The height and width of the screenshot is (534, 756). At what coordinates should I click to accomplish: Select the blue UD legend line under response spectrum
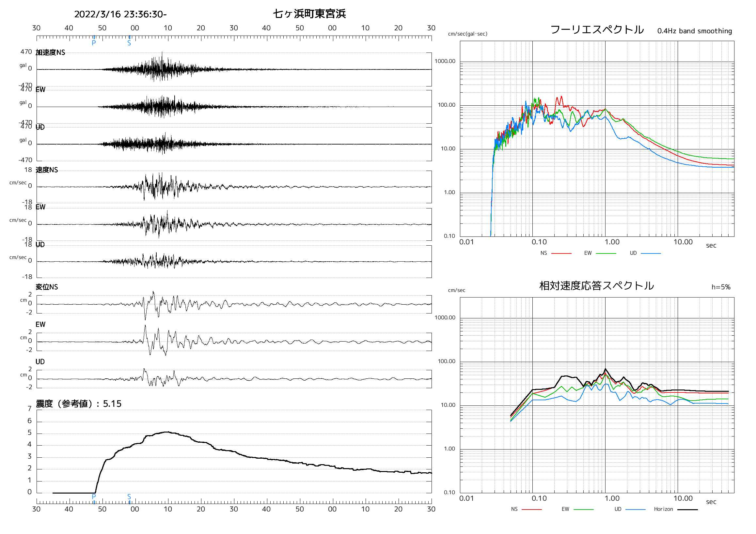(x=636, y=510)
